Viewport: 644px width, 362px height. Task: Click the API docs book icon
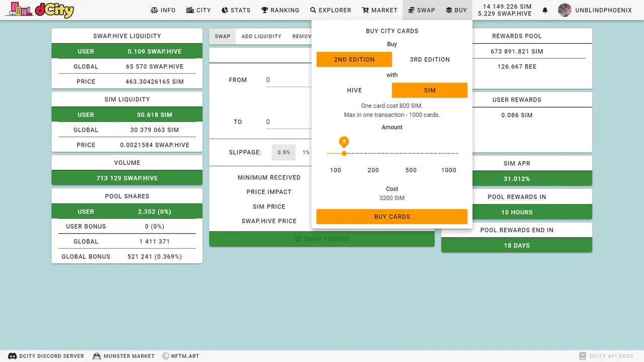pyautogui.click(x=583, y=356)
